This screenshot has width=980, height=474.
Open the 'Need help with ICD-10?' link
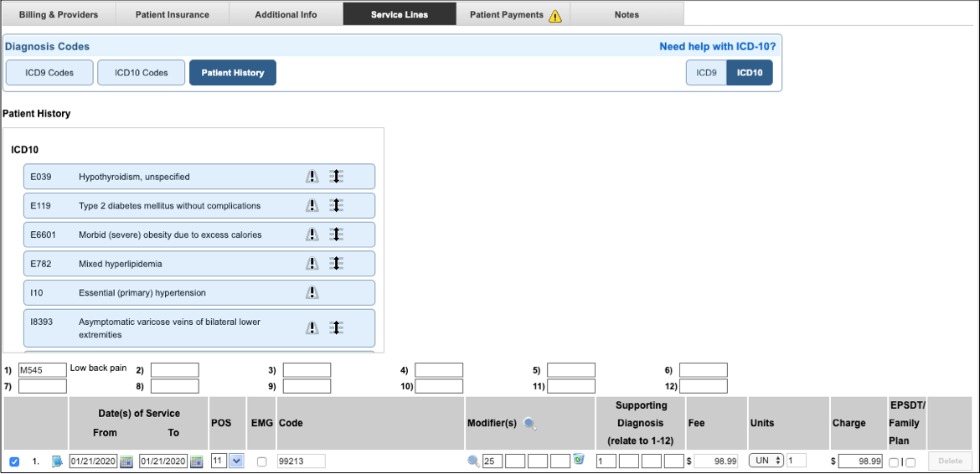[x=717, y=47]
